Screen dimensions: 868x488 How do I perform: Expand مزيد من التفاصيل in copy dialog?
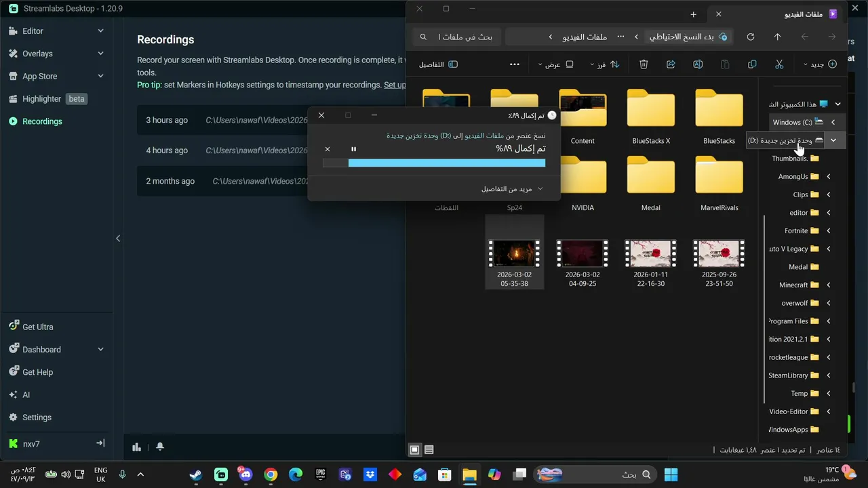click(512, 188)
